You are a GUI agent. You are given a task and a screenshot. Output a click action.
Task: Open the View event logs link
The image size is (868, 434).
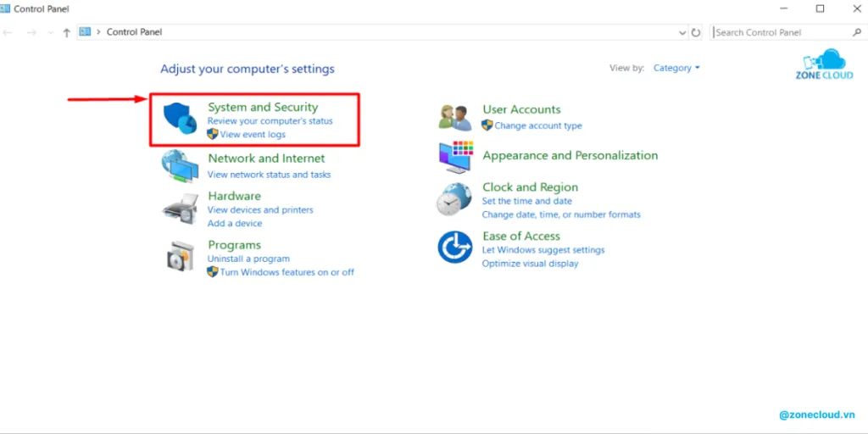point(253,135)
